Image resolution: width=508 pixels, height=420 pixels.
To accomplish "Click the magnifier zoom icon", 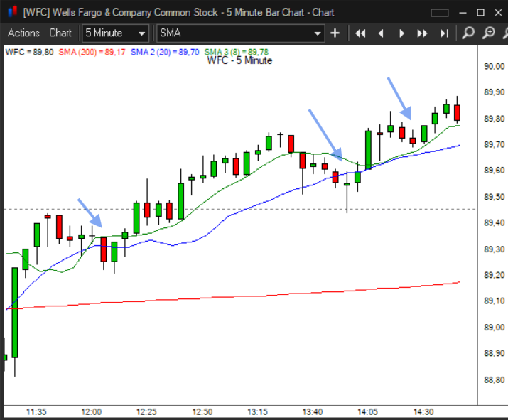I will 468,33.
